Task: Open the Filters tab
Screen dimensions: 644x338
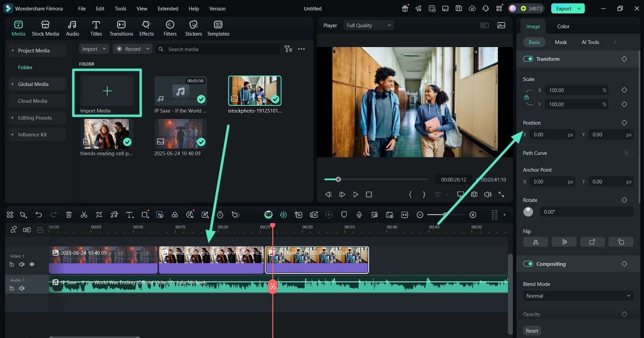Action: (170, 29)
